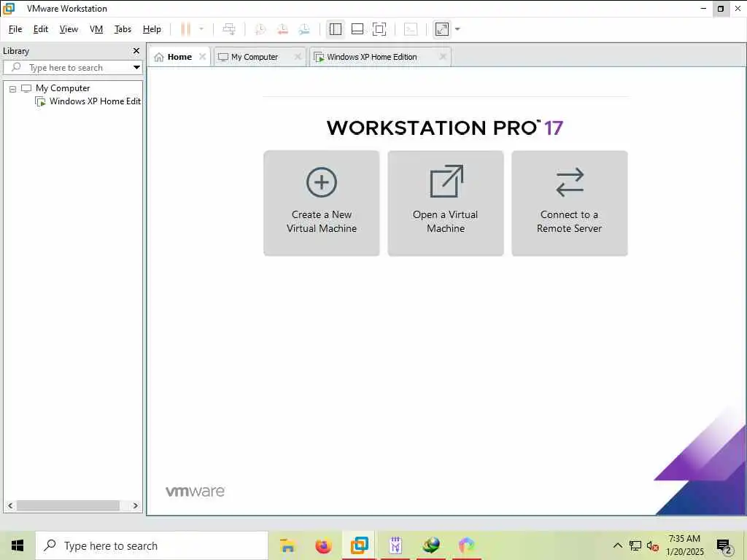Image resolution: width=747 pixels, height=560 pixels.
Task: Click the muted volume tray icon
Action: 653,546
